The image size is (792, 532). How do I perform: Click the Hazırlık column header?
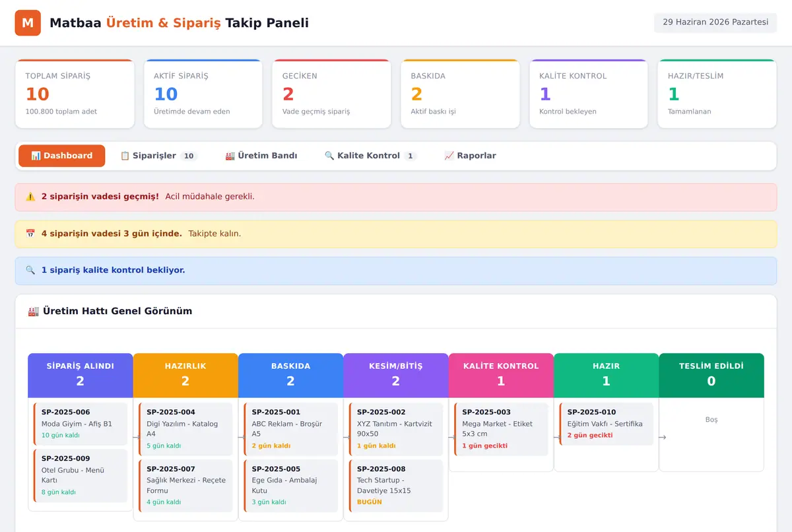coord(185,375)
